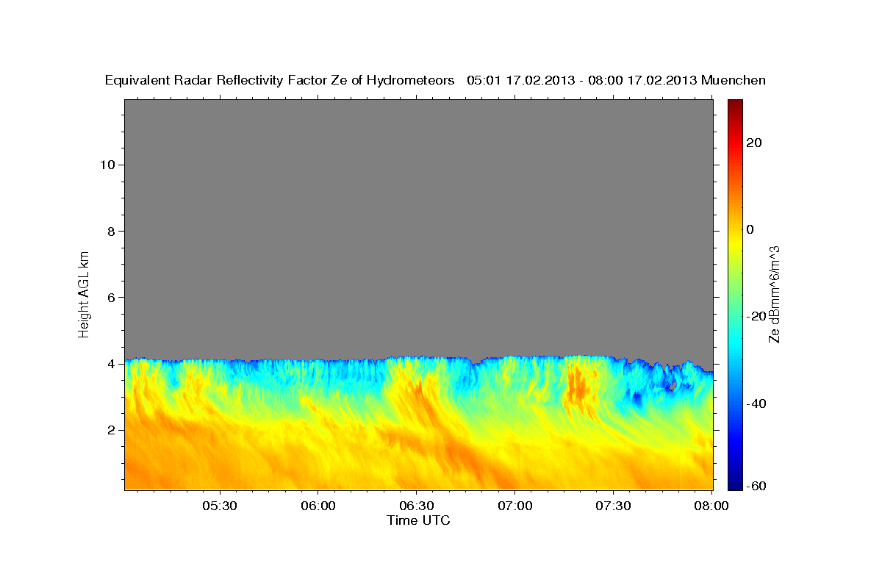Click the '07:00' time tick label

tap(514, 506)
